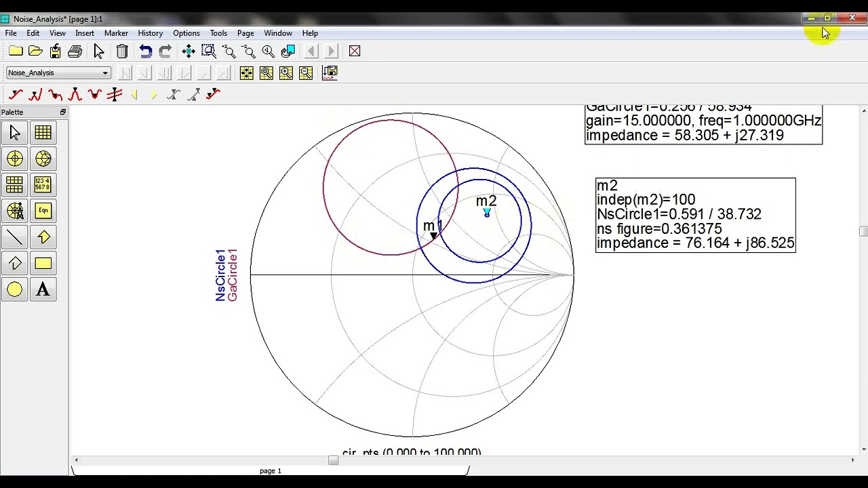The height and width of the screenshot is (488, 868).
Task: Select the Antenna plot icon in Palette
Action: coord(15,211)
